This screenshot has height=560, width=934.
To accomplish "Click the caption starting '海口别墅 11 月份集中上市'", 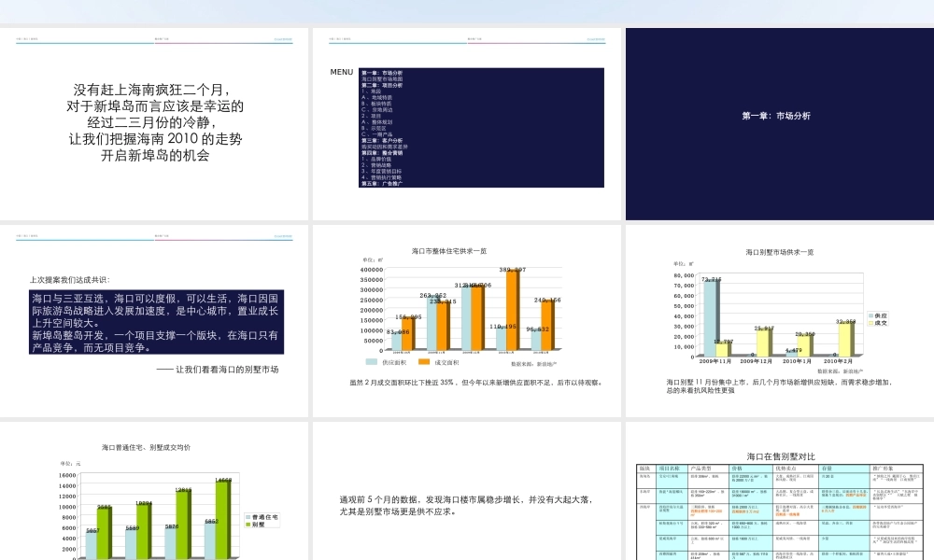I will tap(779, 386).
